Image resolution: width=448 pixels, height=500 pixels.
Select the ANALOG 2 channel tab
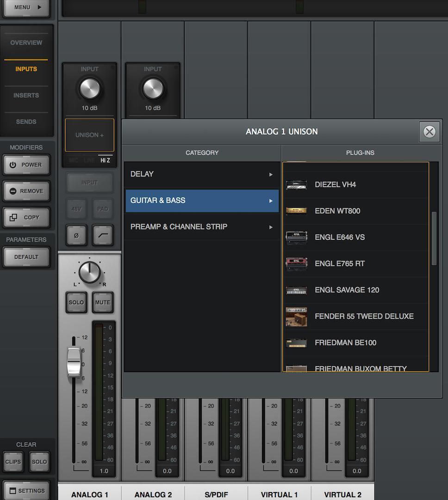click(153, 494)
